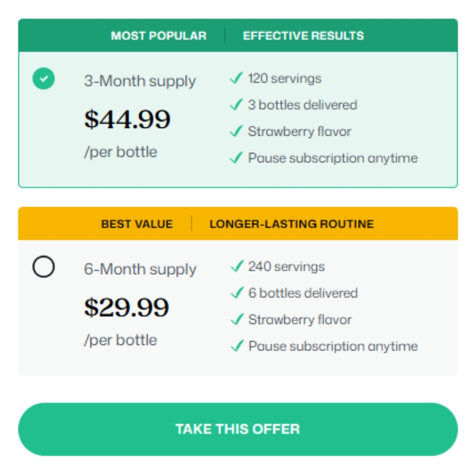The width and height of the screenshot is (476, 476).
Task: Select the 3-Month supply radio button
Action: 43,79
